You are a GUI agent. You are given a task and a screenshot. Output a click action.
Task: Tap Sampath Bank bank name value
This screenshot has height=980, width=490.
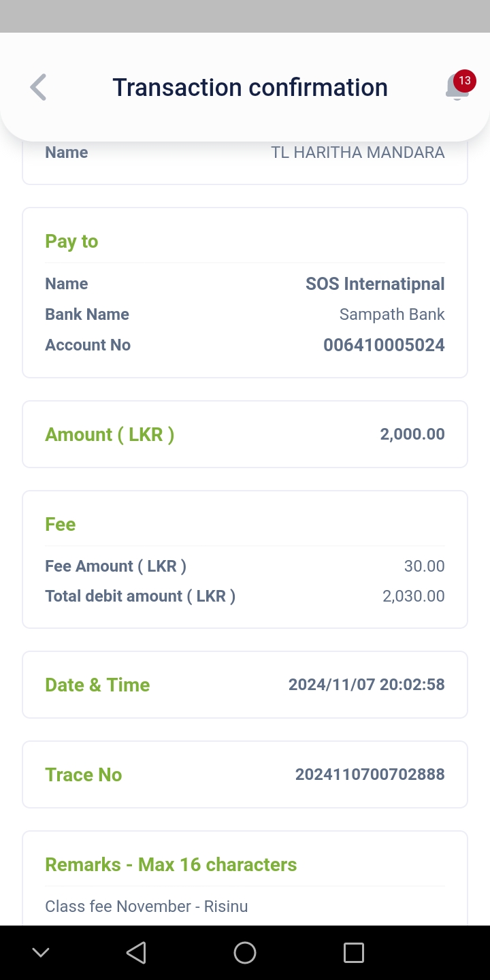(392, 314)
